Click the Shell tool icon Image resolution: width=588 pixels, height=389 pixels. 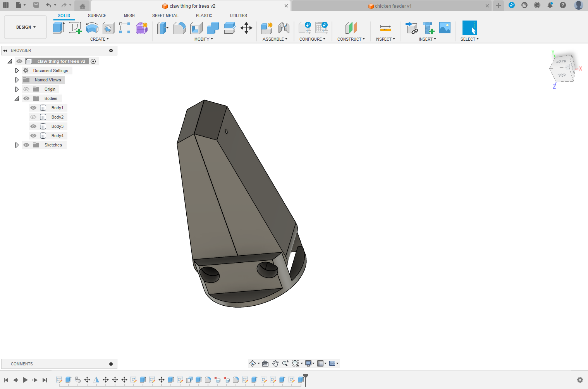[196, 28]
